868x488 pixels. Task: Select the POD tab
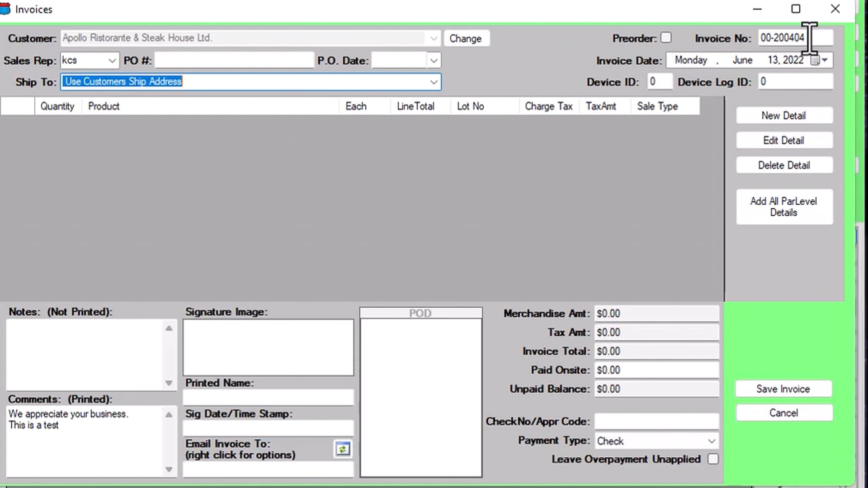tap(421, 313)
